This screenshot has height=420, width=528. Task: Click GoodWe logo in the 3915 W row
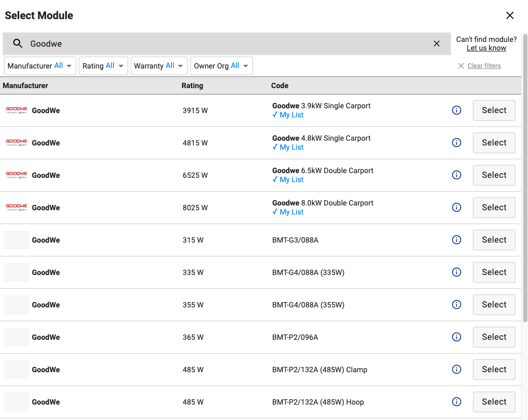pyautogui.click(x=16, y=110)
